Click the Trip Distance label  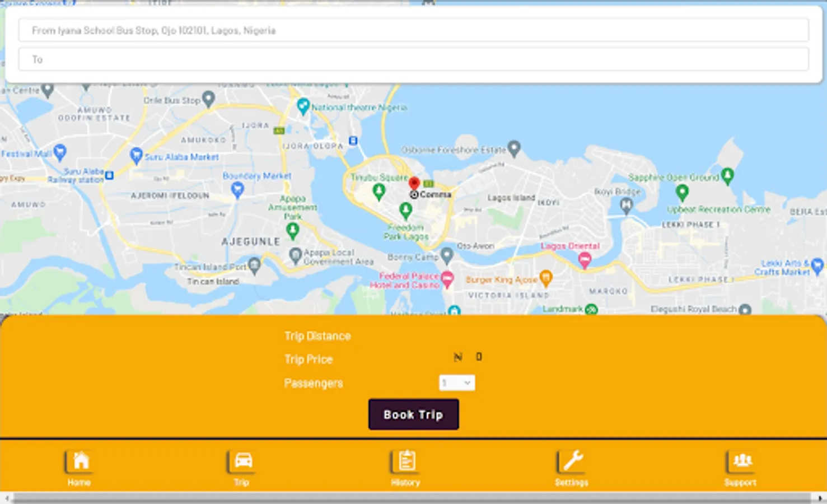(x=317, y=336)
